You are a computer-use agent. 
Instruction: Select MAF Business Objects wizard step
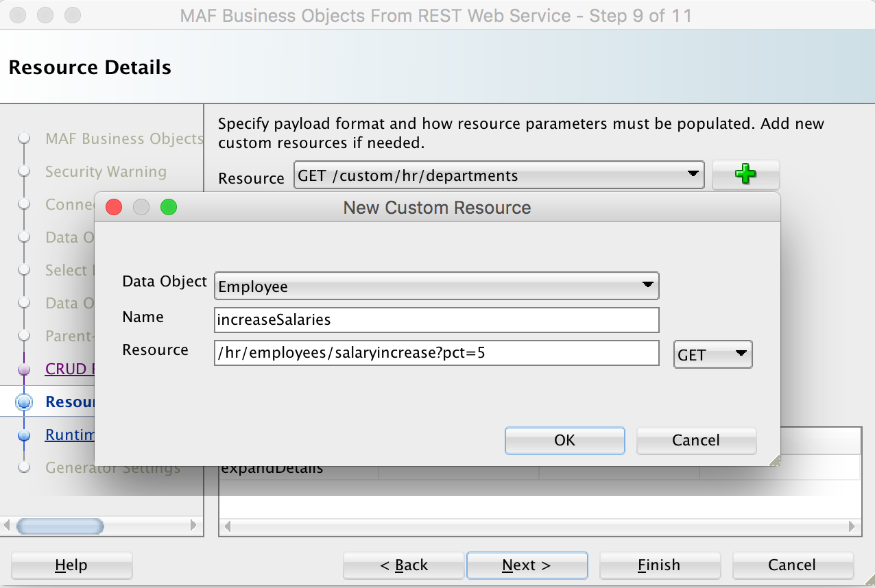click(124, 138)
